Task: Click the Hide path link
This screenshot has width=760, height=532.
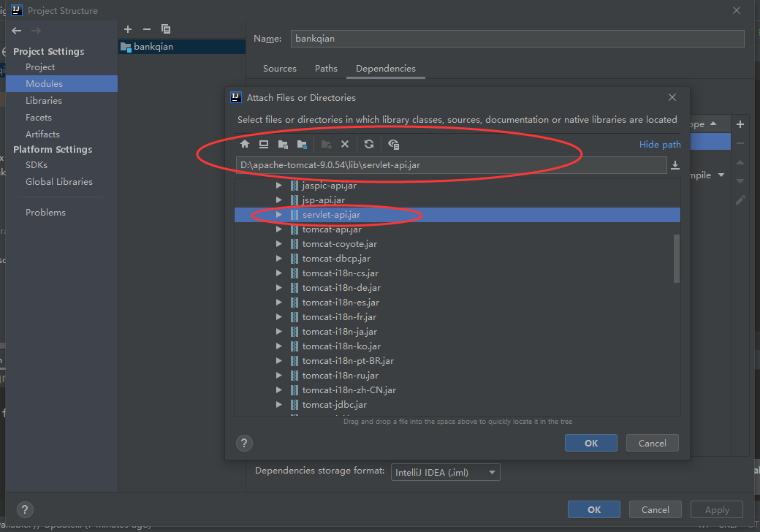Action: point(660,145)
